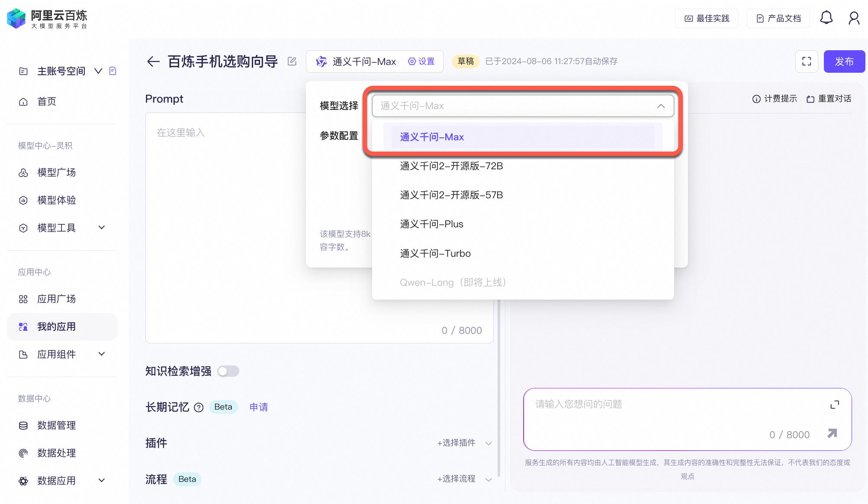The image size is (868, 504).
Task: Click the 数据处理 icon
Action: point(23,453)
